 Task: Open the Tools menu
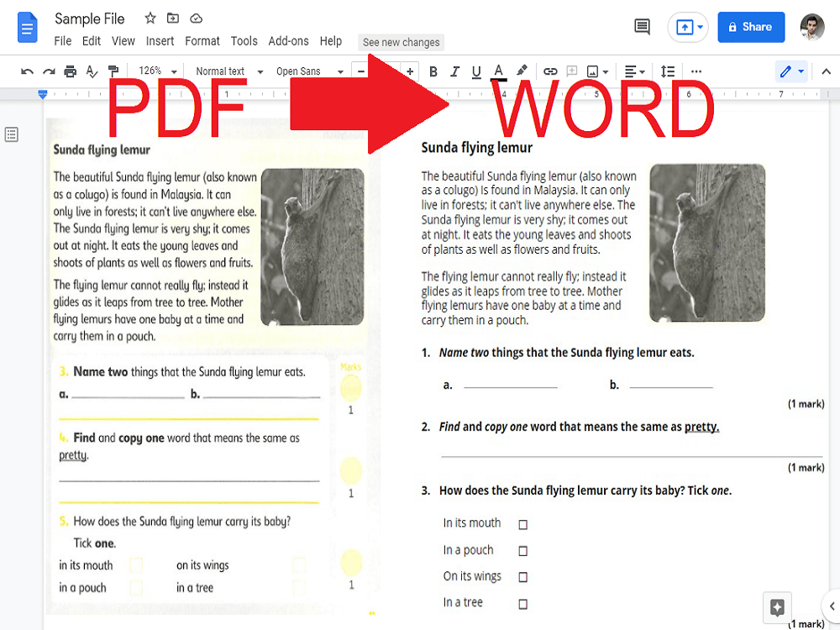click(x=244, y=41)
